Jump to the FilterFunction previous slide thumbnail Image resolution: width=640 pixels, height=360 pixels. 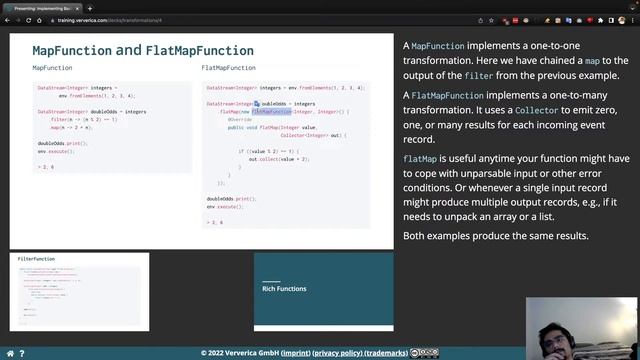coord(80,292)
